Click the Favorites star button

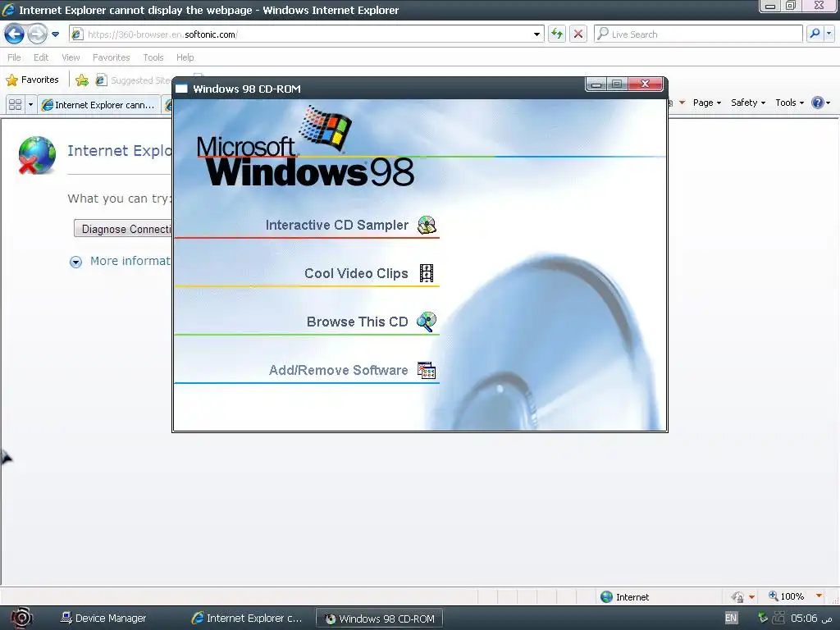click(33, 80)
